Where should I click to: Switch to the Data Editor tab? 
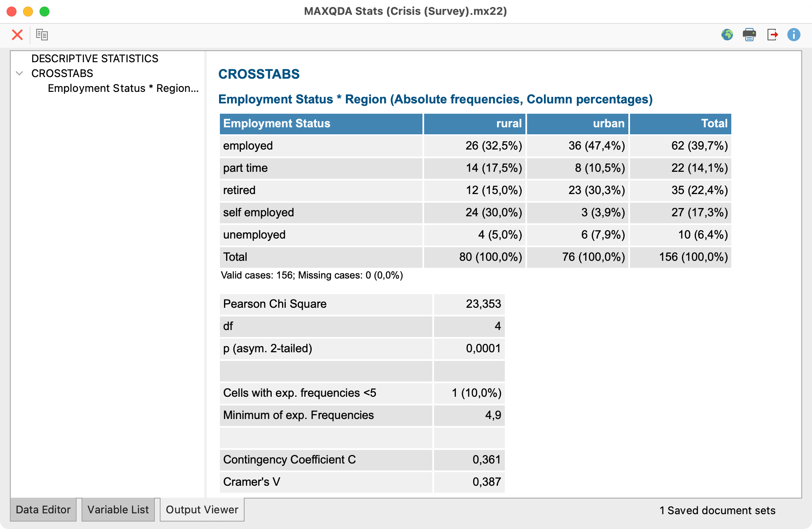coord(43,510)
